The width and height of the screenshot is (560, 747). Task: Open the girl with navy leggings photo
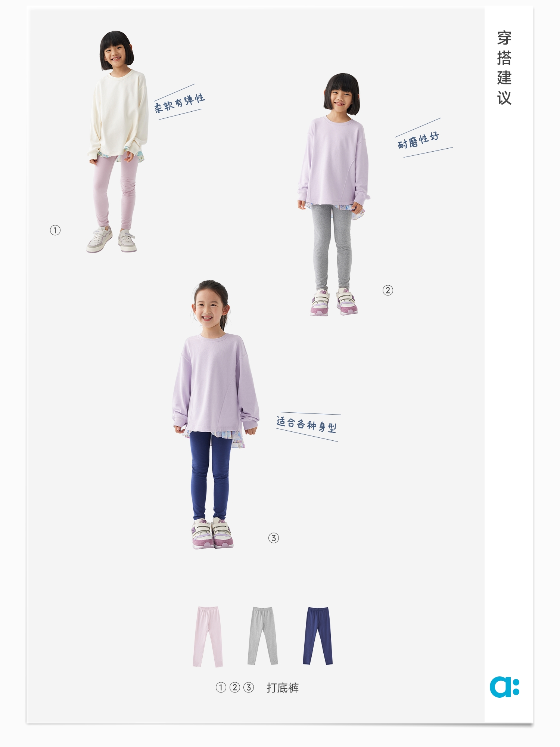point(215,415)
